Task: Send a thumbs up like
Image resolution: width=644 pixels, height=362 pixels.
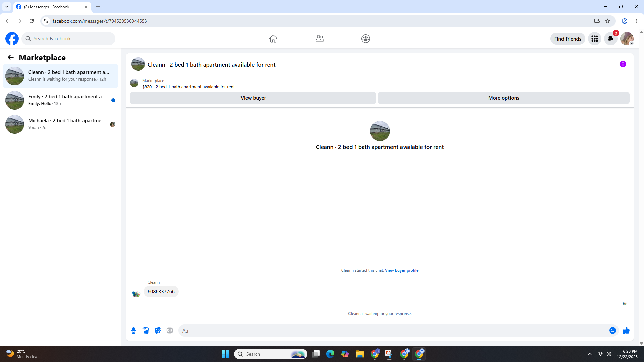Action: pos(626,330)
